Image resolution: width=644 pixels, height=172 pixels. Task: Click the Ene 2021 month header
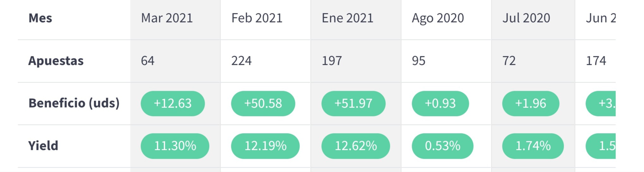pyautogui.click(x=348, y=18)
